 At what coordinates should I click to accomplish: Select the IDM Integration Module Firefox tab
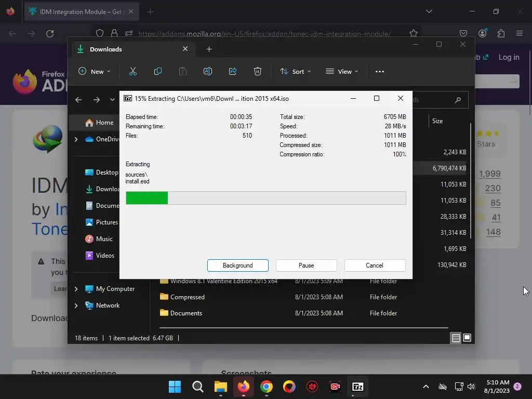point(82,11)
